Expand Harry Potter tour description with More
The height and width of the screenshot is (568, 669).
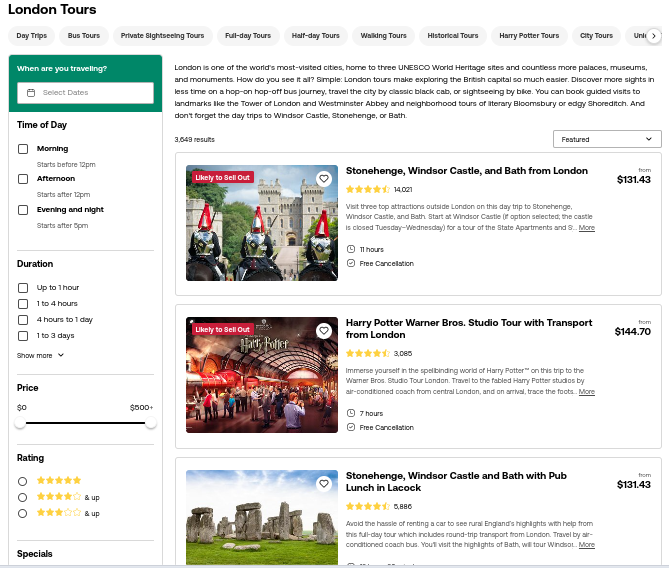pos(586,392)
